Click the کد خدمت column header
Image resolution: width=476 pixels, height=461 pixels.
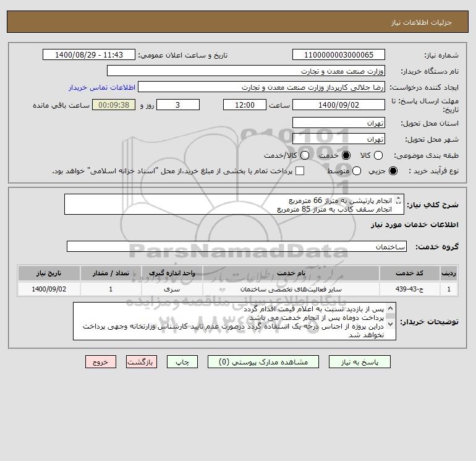click(x=409, y=273)
